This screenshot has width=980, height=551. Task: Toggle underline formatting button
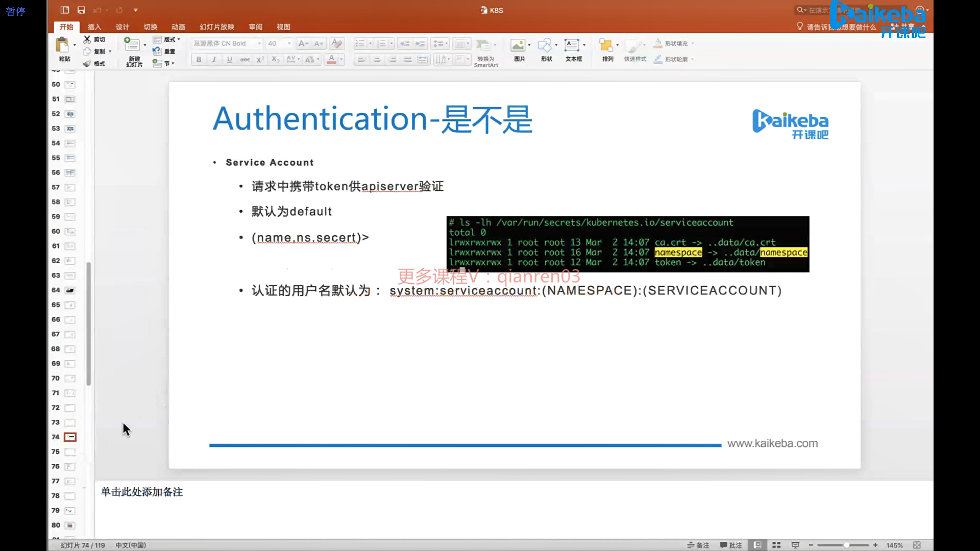coord(229,60)
